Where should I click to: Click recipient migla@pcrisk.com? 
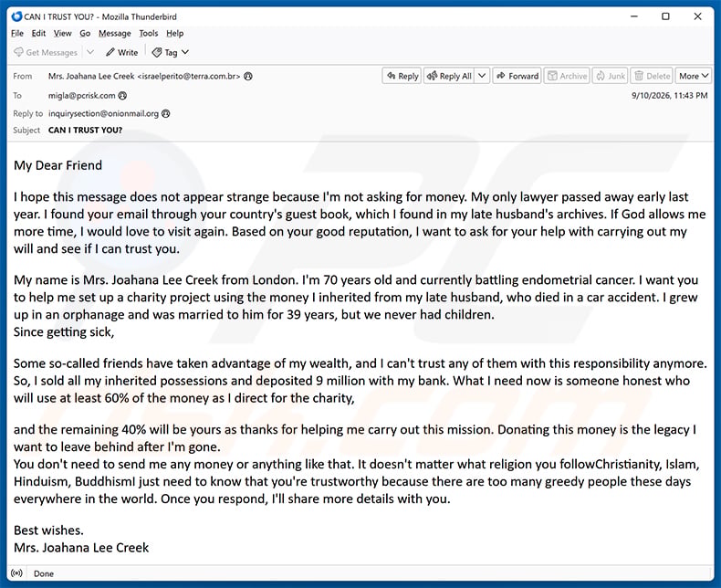[x=81, y=96]
